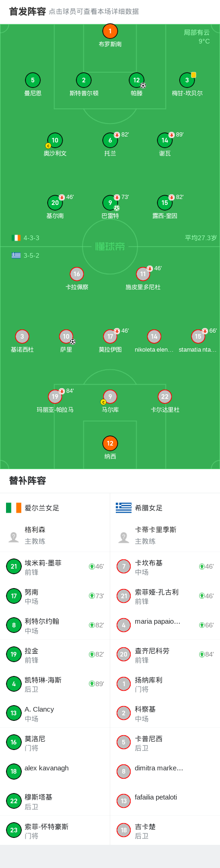Open 谢瓦 number 14 player details
220x868 pixels.
pos(165,141)
